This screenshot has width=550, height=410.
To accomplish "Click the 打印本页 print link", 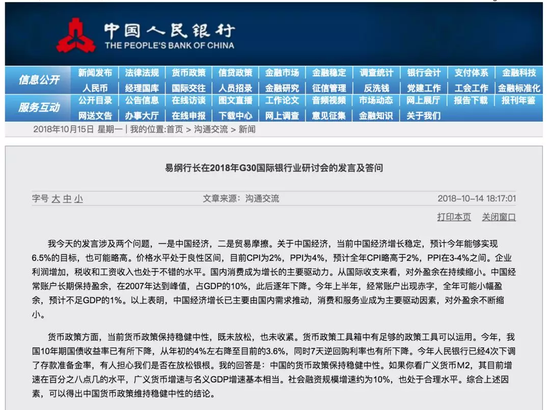I will (x=454, y=217).
